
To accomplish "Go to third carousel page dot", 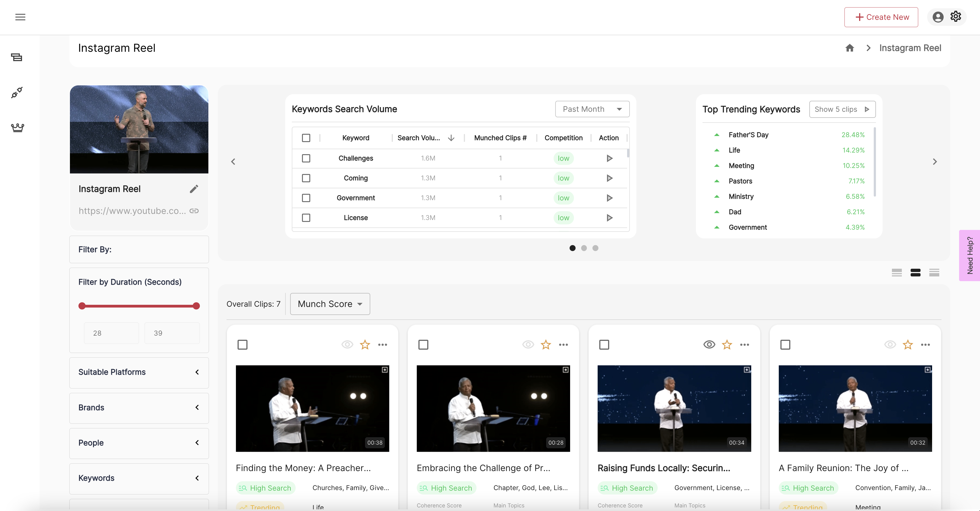I will [595, 248].
